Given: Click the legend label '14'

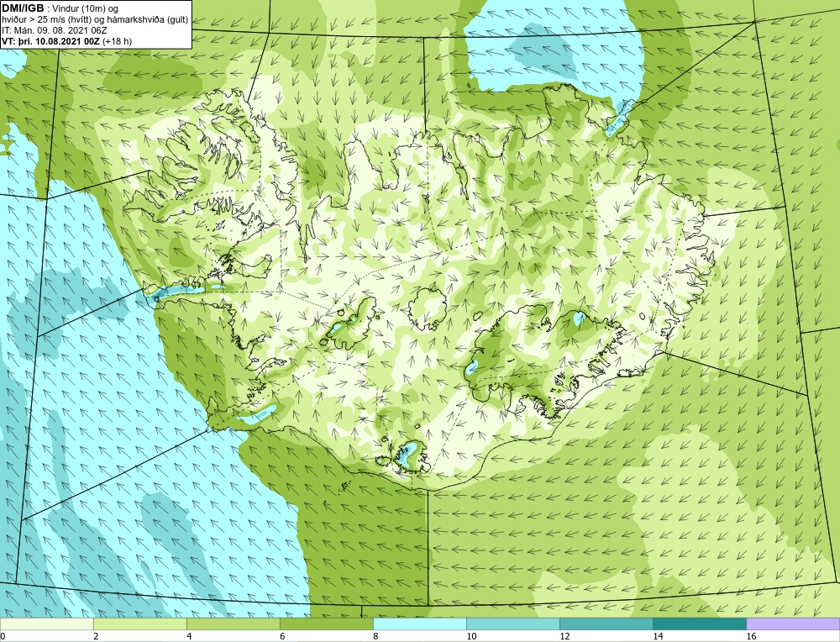Looking at the screenshot, I should [x=658, y=636].
